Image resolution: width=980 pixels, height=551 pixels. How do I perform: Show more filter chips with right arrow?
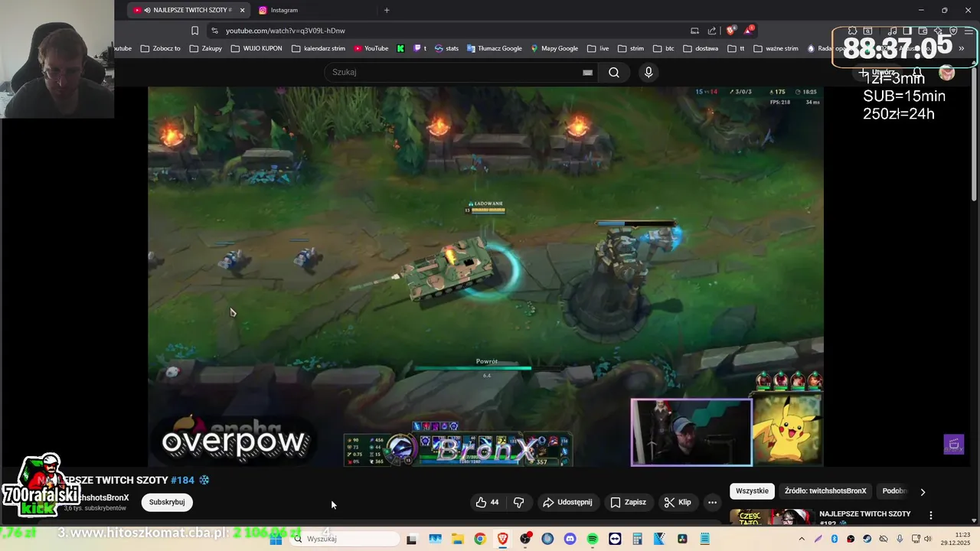pos(923,492)
